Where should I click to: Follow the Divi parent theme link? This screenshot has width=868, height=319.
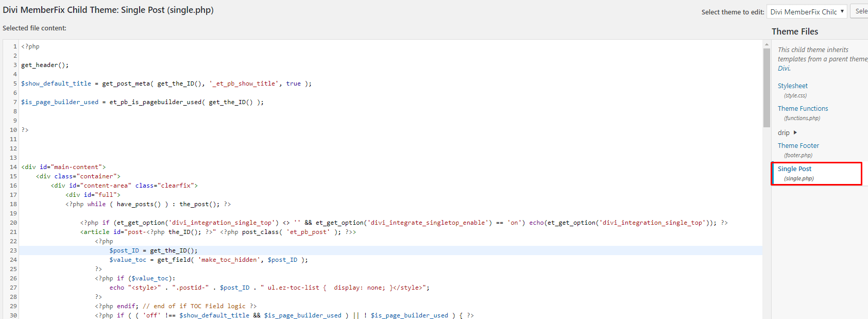[784, 69]
